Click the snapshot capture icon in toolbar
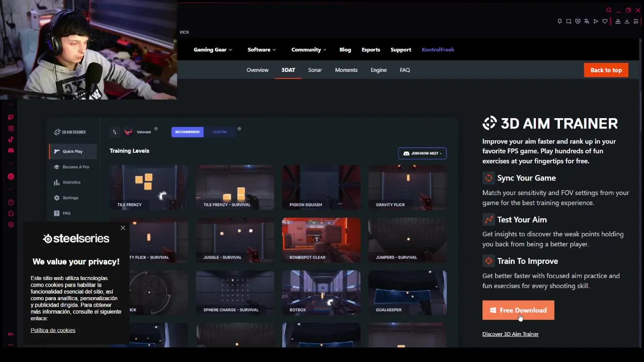The width and height of the screenshot is (644, 362). (569, 21)
